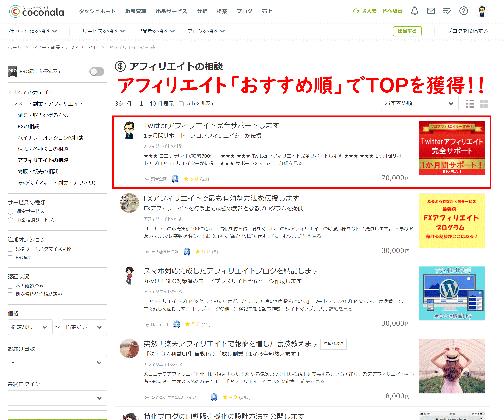Click the dollar icon beside アフィリエイトの相談 heading
Screen dimensions: 504x420
point(121,67)
